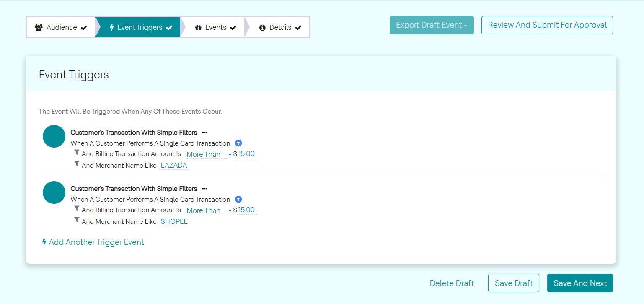
Task: Expand the Export Draft Event dropdown
Action: point(432,25)
